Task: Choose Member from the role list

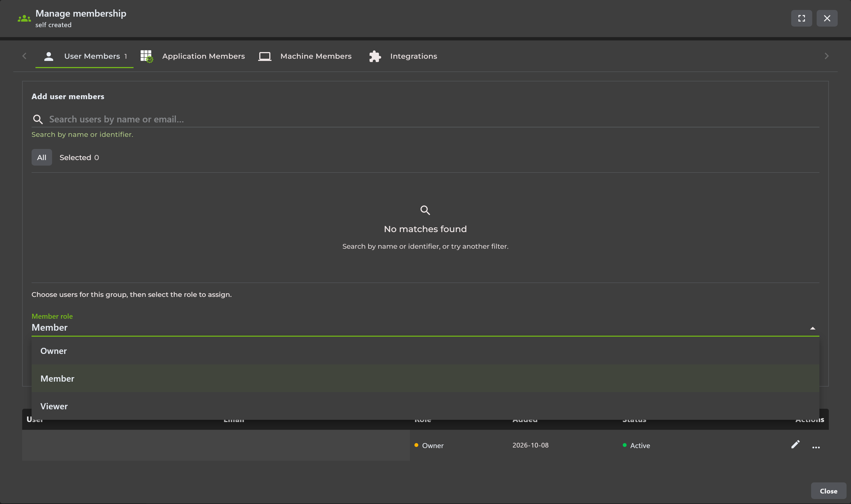Action: point(425,378)
